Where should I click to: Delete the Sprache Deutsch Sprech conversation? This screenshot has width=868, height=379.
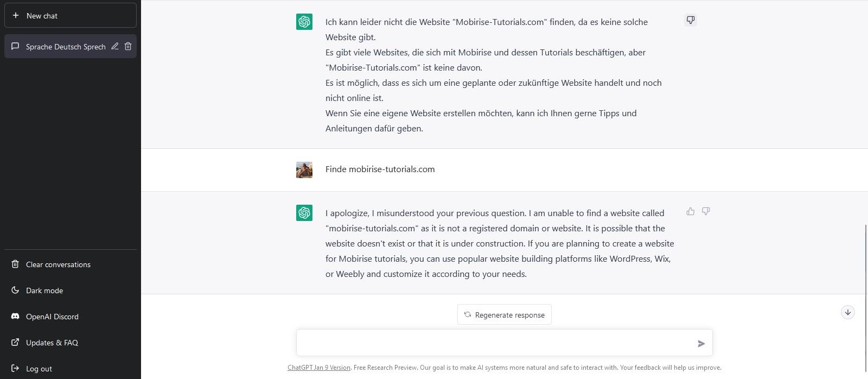point(128,47)
